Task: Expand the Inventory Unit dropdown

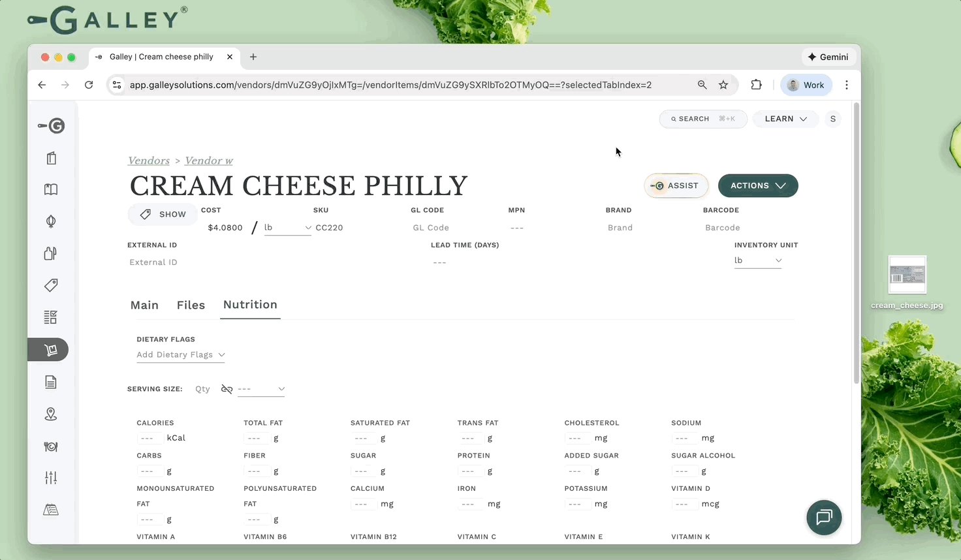Action: click(x=757, y=260)
